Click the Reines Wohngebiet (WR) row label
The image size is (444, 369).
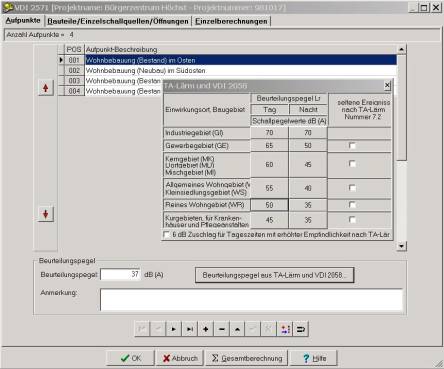207,205
